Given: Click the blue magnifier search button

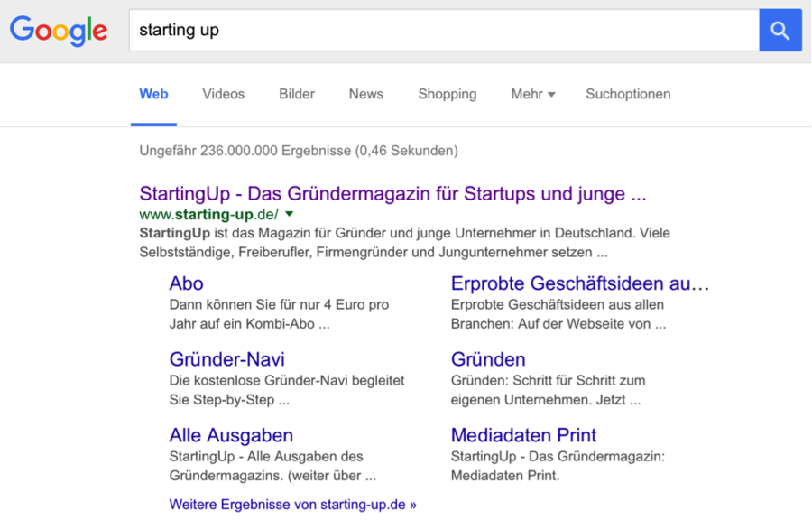Looking at the screenshot, I should [780, 30].
